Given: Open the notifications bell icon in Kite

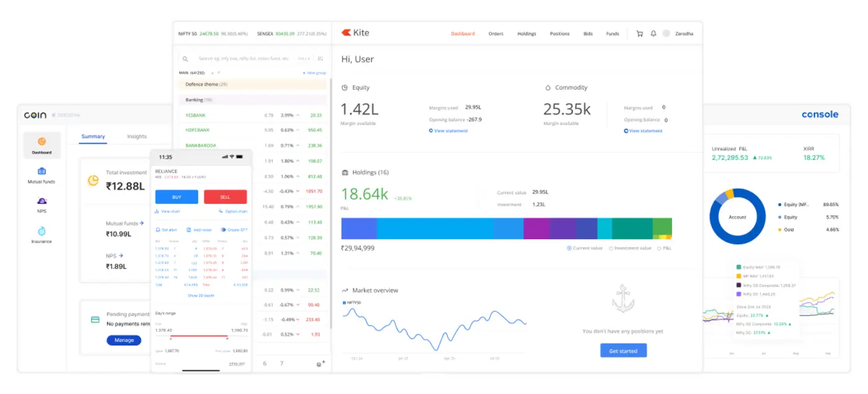Looking at the screenshot, I should pos(653,33).
